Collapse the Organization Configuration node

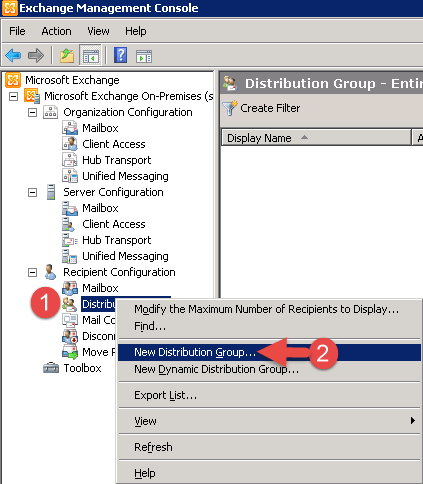pos(32,112)
